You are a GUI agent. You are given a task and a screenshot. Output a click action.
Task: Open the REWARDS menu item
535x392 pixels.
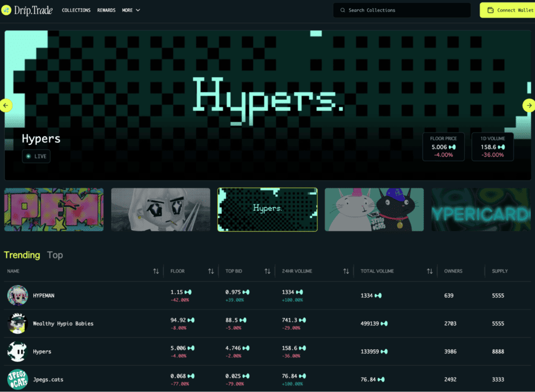tap(106, 10)
